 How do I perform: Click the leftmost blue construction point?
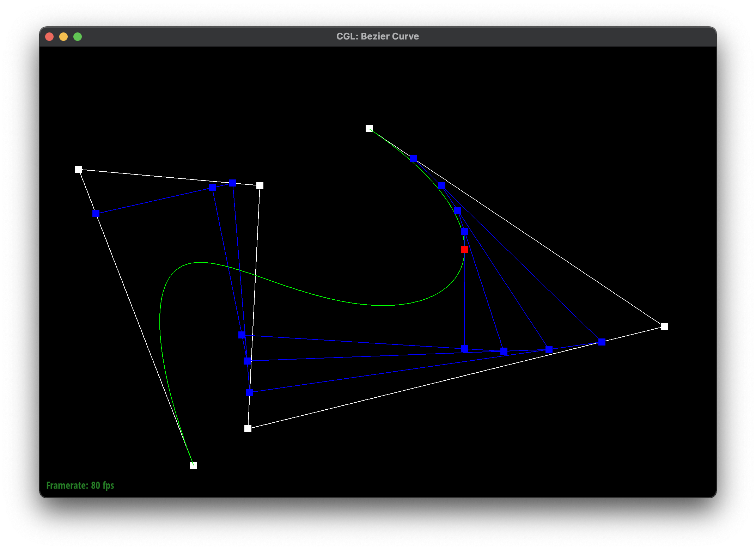96,213
